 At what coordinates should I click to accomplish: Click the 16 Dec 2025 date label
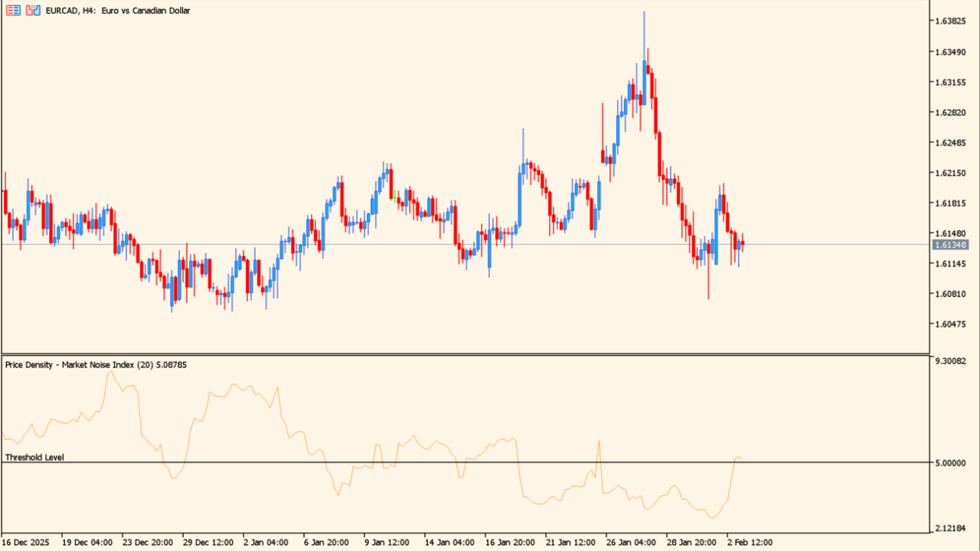tap(25, 543)
